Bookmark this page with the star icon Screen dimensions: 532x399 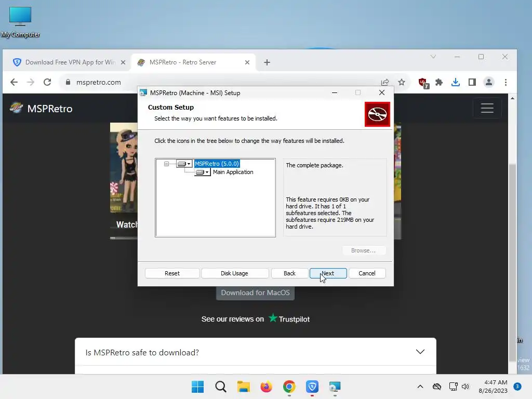pyautogui.click(x=402, y=82)
